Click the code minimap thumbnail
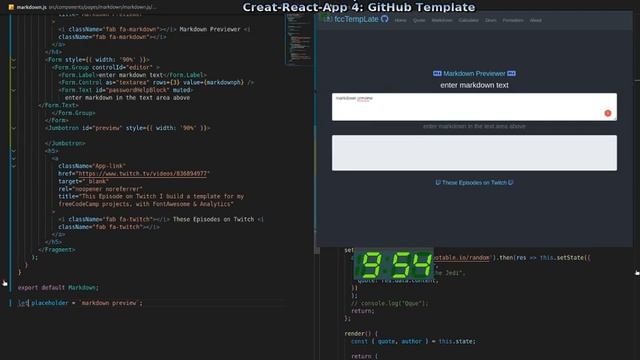Image resolution: width=640 pixels, height=360 pixels. tap(299, 39)
